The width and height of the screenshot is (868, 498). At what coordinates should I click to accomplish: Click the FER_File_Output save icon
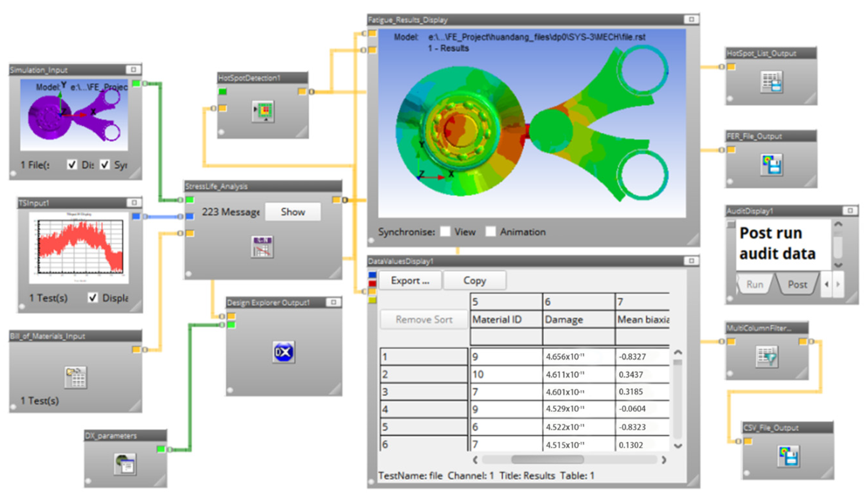click(x=771, y=164)
